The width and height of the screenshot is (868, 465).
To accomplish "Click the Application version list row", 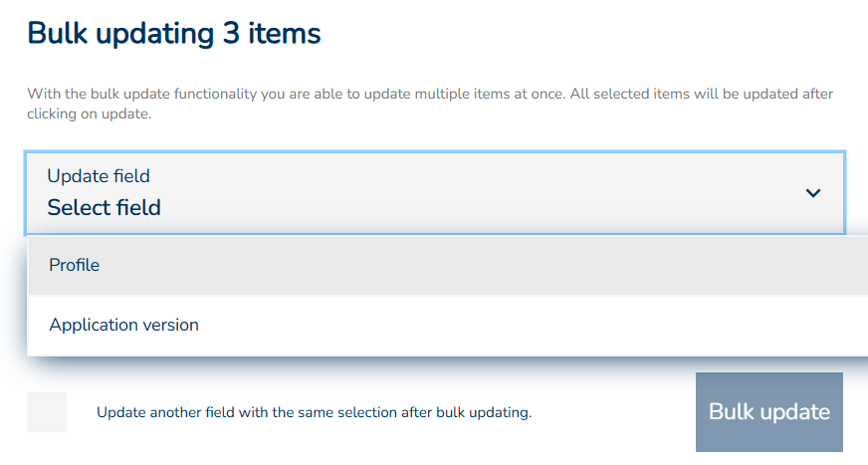I will [446, 326].
